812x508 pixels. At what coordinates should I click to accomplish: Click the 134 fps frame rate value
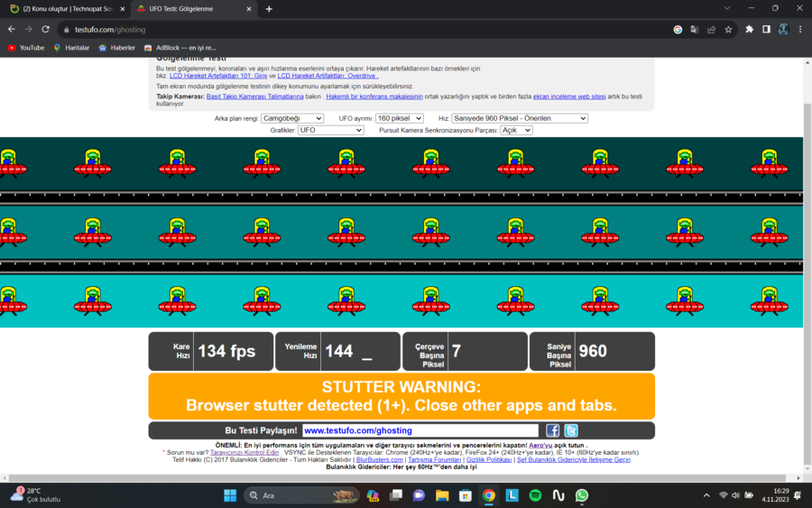point(226,351)
